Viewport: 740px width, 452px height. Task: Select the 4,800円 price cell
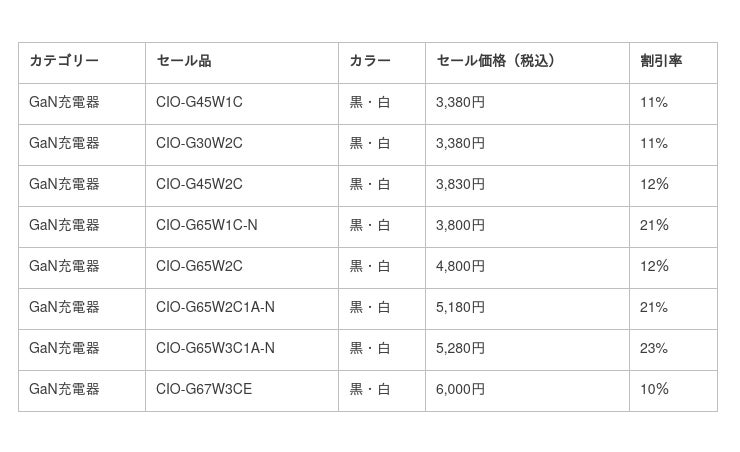tap(461, 267)
